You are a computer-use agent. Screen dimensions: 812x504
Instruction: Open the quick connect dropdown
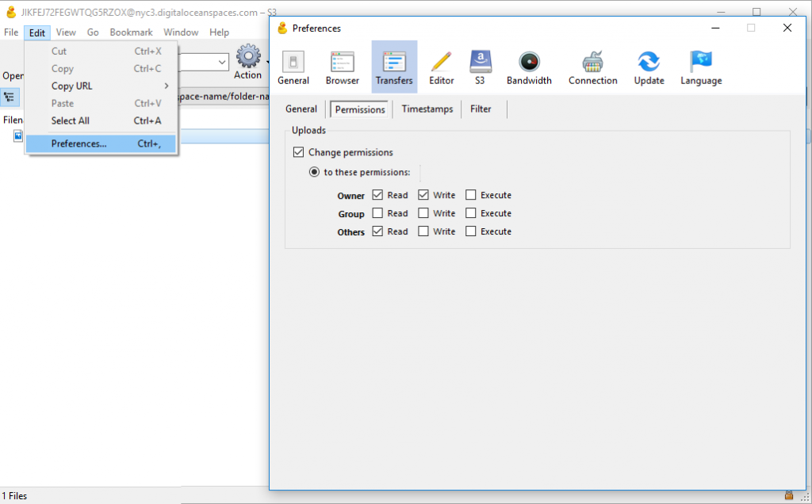[221, 62]
